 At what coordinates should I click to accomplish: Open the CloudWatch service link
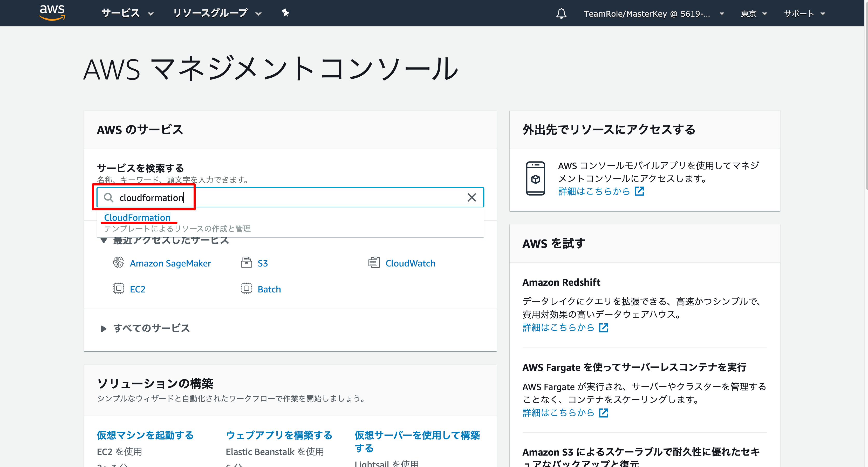(x=411, y=263)
